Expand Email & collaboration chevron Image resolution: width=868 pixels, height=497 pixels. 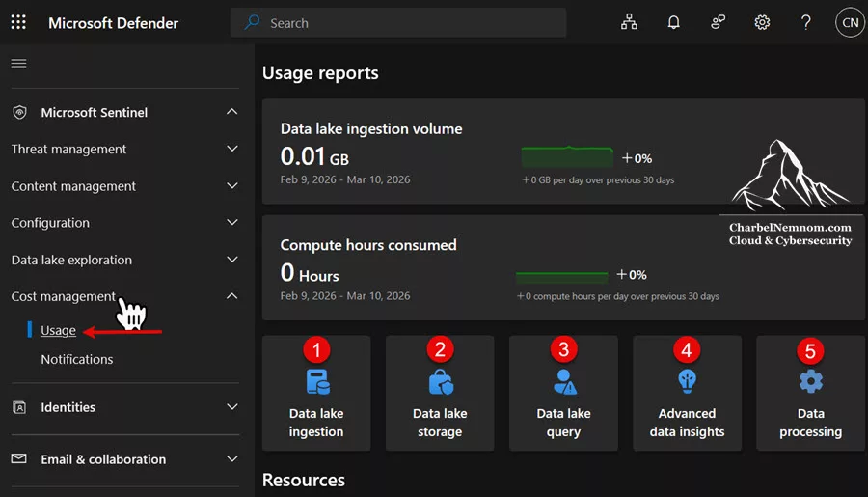coord(232,458)
